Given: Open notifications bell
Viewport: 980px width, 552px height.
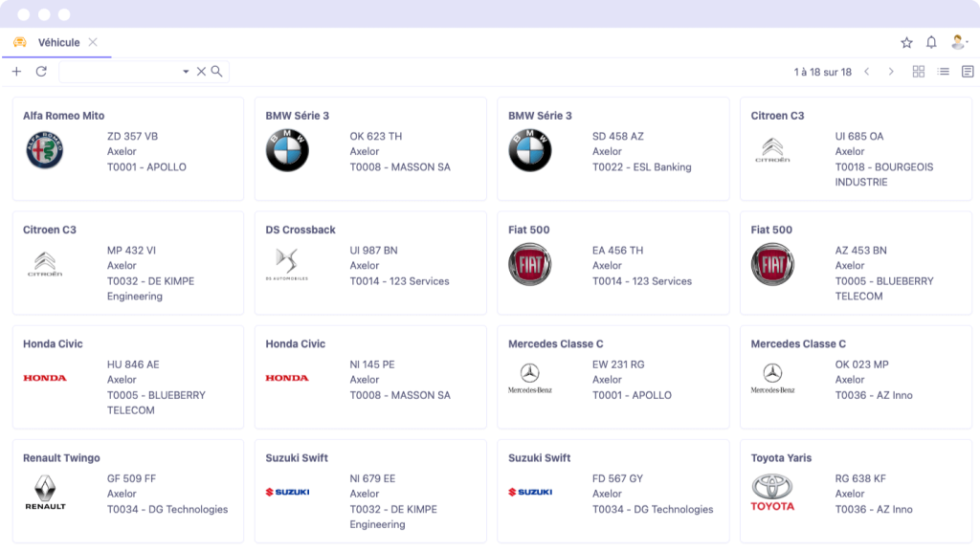Looking at the screenshot, I should 931,42.
